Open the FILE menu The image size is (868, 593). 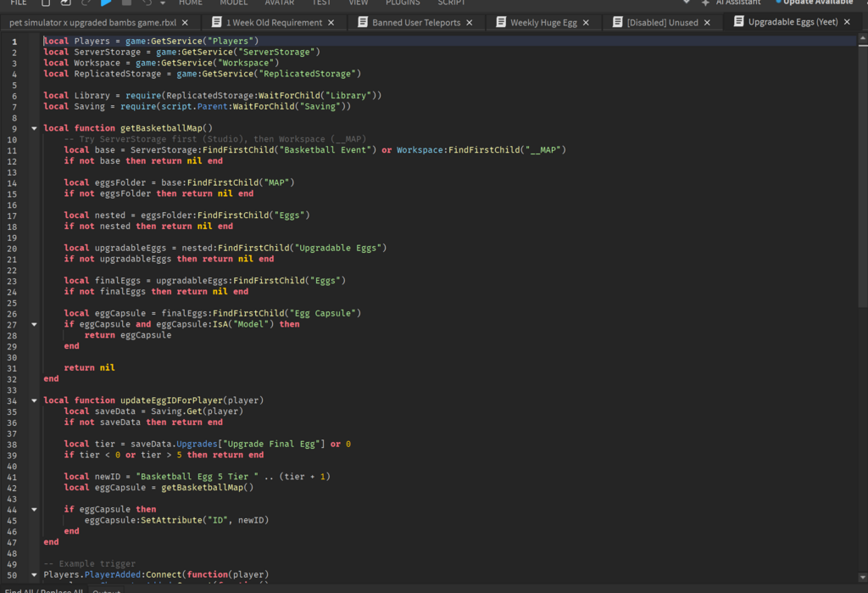[18, 3]
